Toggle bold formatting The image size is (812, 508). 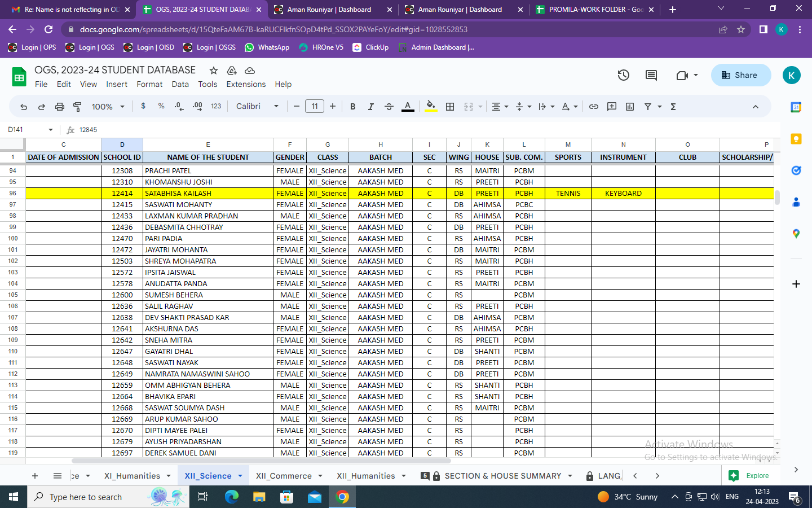point(353,107)
